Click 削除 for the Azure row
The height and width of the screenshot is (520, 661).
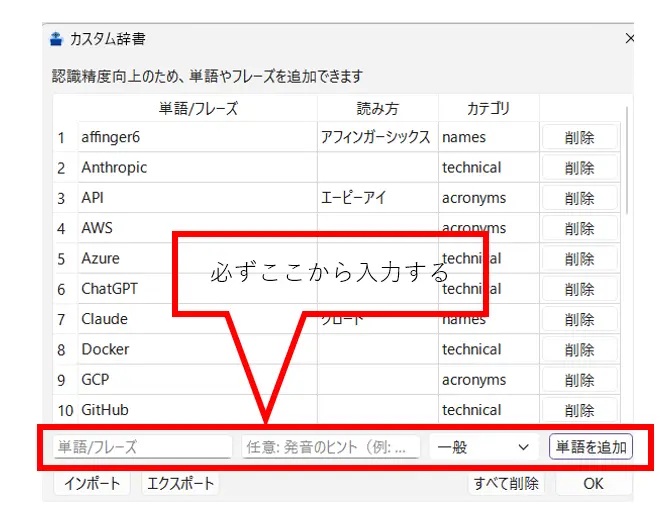pos(580,259)
